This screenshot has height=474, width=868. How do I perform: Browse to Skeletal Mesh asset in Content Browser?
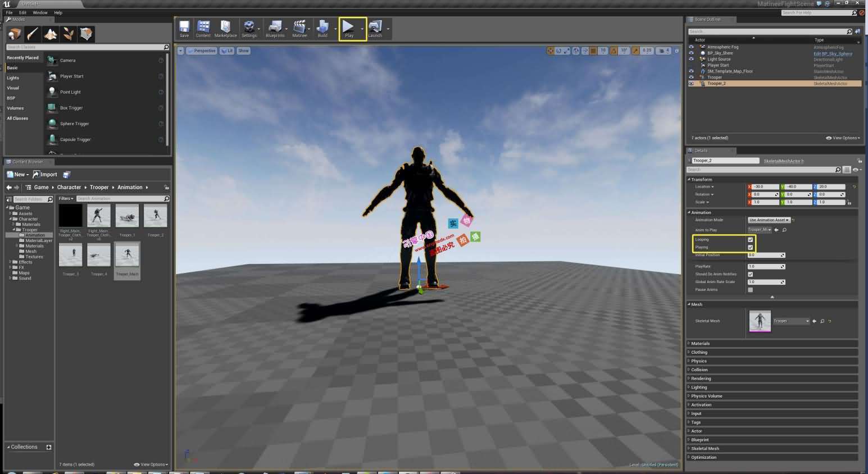pyautogui.click(x=822, y=321)
